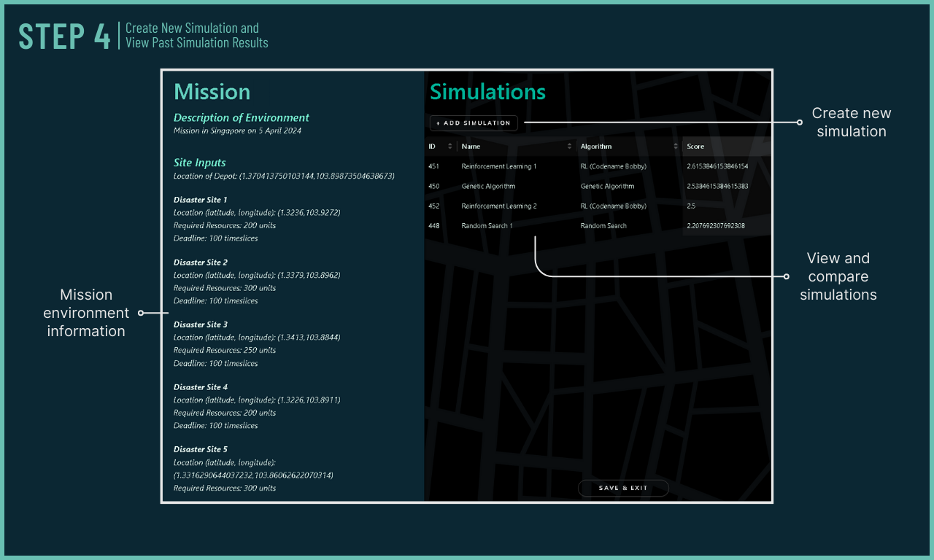Click the Add Simulation button
The height and width of the screenshot is (560, 934).
(x=474, y=123)
